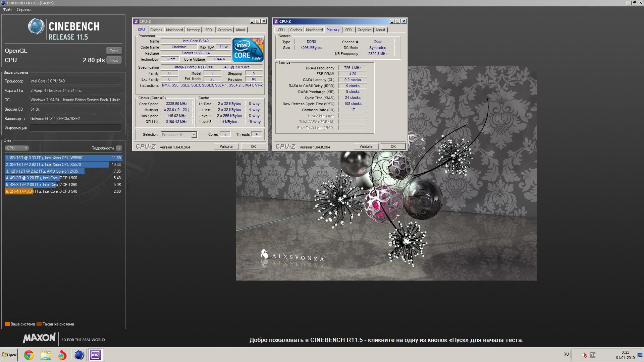Launch Firefox from the taskbar
The image size is (644, 362).
pos(62,355)
